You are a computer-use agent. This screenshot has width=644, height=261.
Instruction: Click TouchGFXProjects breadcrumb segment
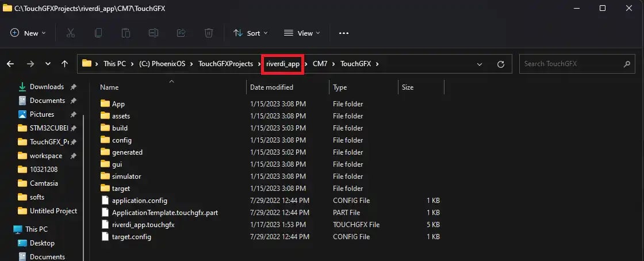225,64
